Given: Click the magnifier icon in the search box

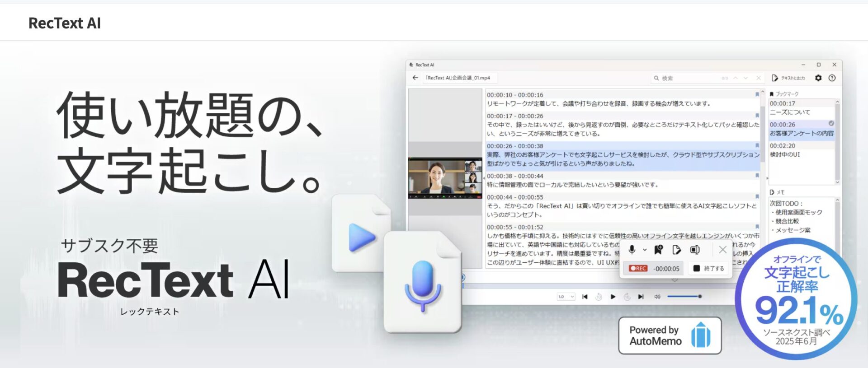Looking at the screenshot, I should pyautogui.click(x=656, y=78).
